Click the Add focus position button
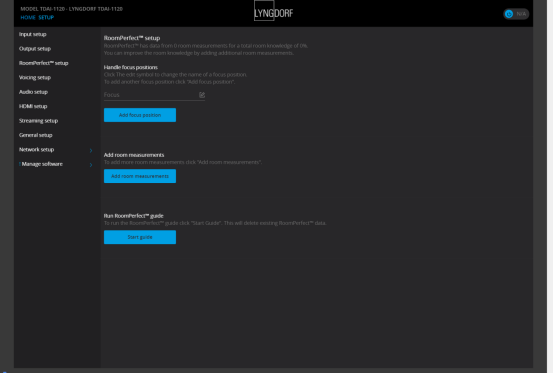553x373 pixels. pos(140,115)
